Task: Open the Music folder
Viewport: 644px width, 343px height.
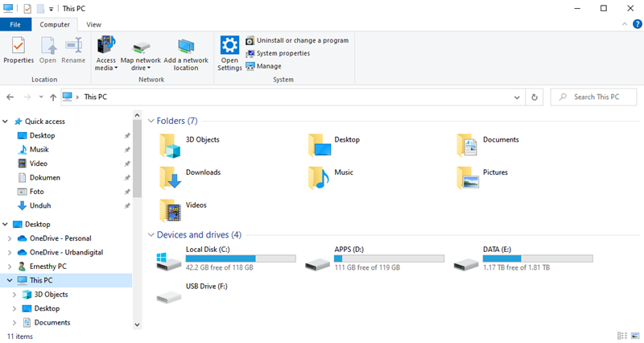Action: click(320, 176)
